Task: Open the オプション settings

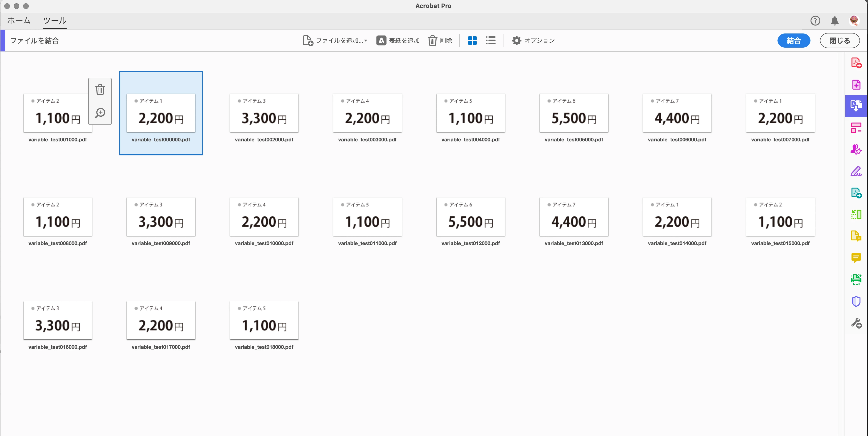Action: (533, 41)
